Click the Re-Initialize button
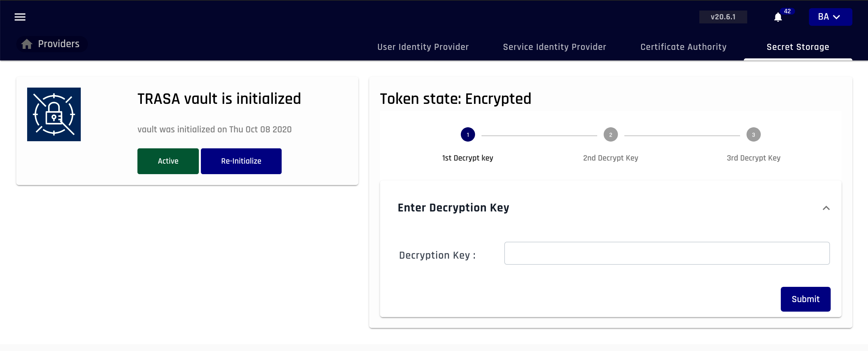The image size is (868, 351). (241, 161)
